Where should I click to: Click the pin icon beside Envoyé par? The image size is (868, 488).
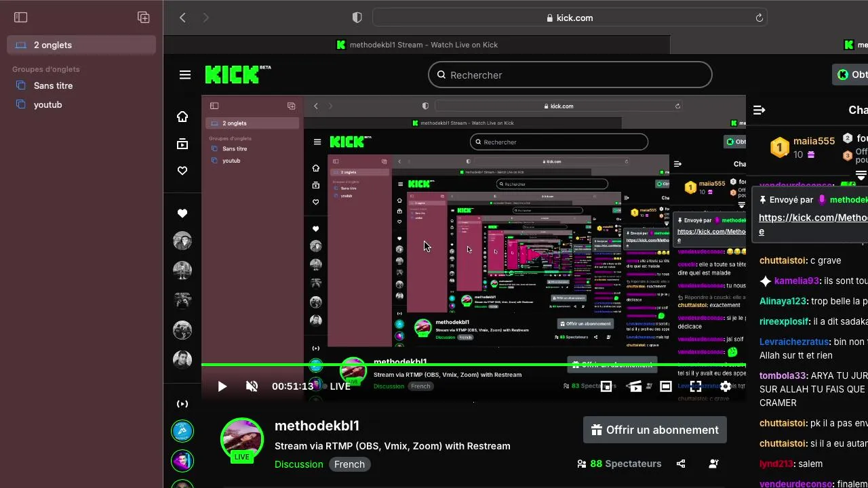tap(763, 200)
